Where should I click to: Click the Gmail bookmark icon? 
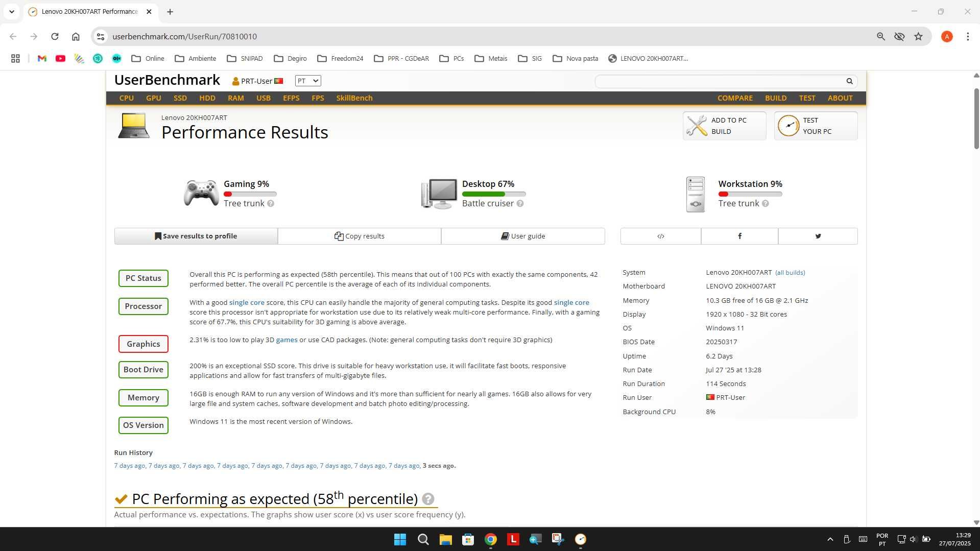(42, 58)
